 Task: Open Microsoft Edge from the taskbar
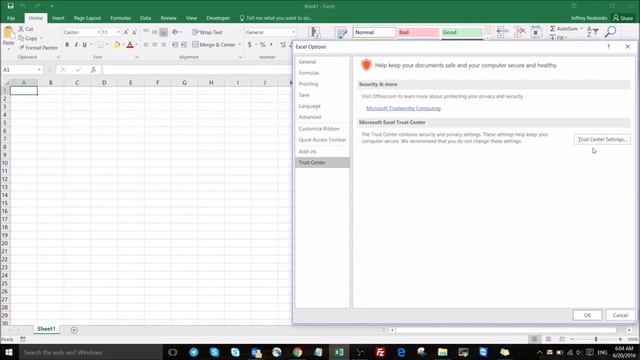401,352
